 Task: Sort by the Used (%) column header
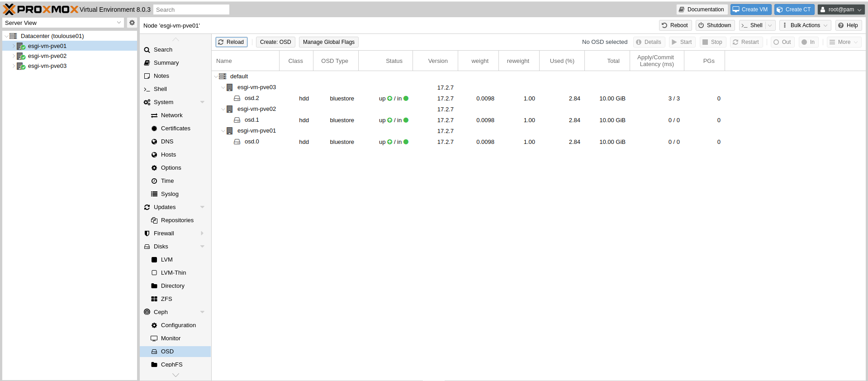[562, 61]
